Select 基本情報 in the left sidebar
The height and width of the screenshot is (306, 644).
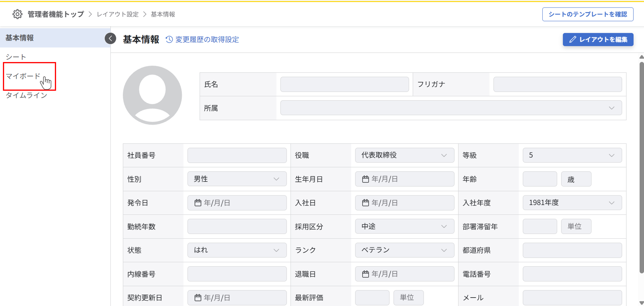tap(55, 38)
